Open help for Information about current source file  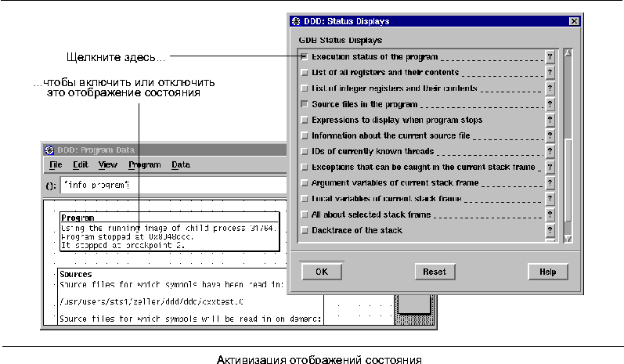[x=550, y=135]
